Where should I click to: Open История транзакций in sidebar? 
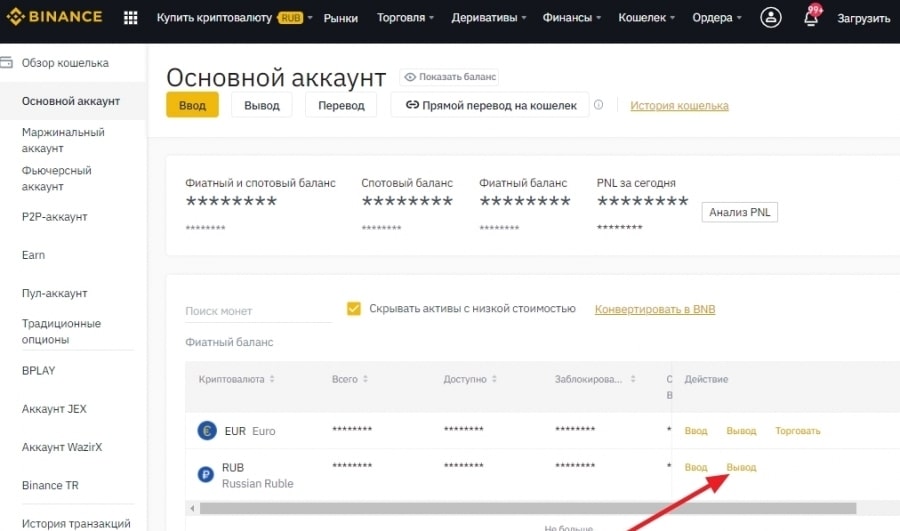pyautogui.click(x=76, y=523)
